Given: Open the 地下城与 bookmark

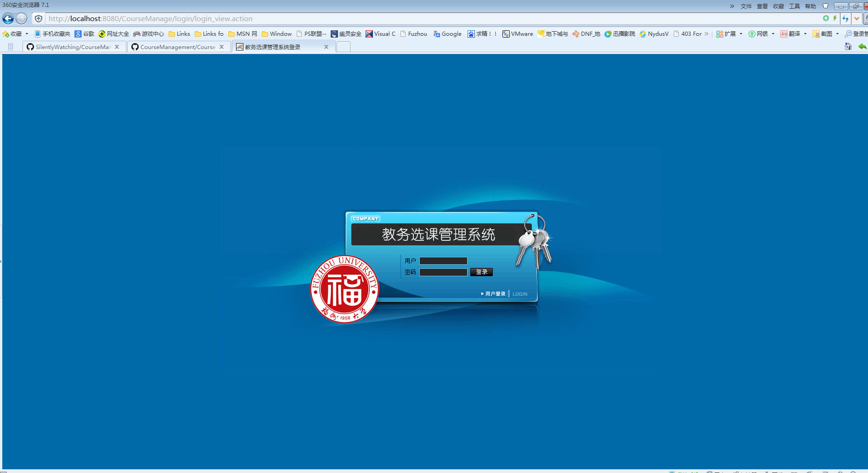Looking at the screenshot, I should click(553, 34).
